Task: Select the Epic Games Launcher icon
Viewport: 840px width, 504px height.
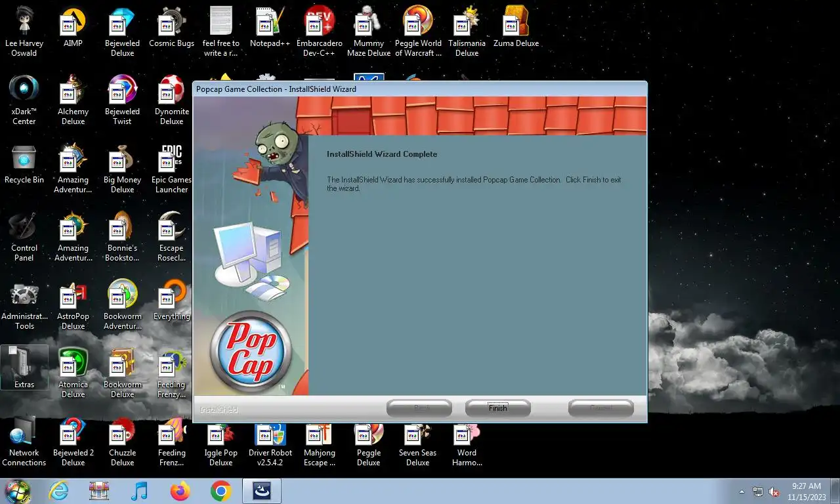Action: pyautogui.click(x=171, y=168)
